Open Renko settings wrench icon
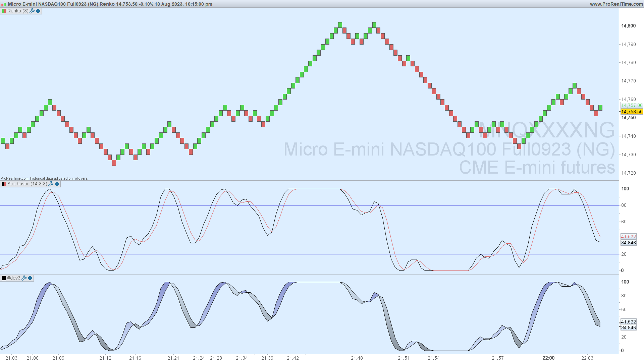644x362 pixels. [x=32, y=11]
